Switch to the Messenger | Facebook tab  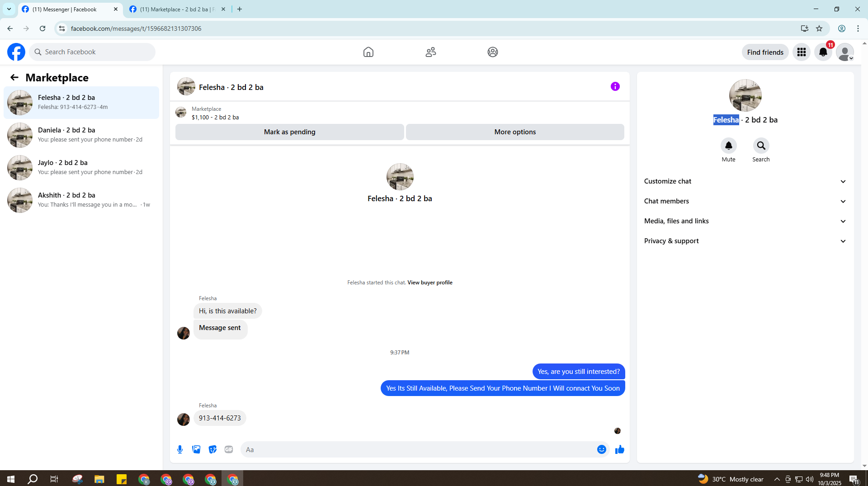pos(71,9)
